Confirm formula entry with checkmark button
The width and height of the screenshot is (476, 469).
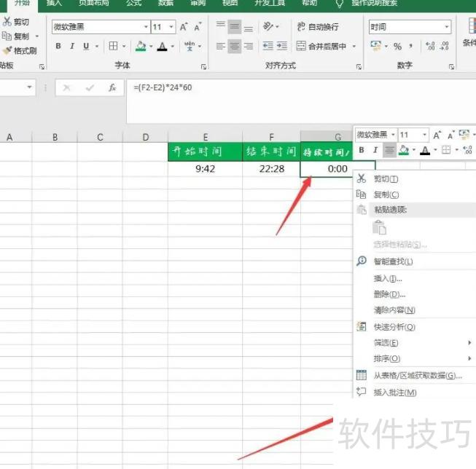coord(90,88)
